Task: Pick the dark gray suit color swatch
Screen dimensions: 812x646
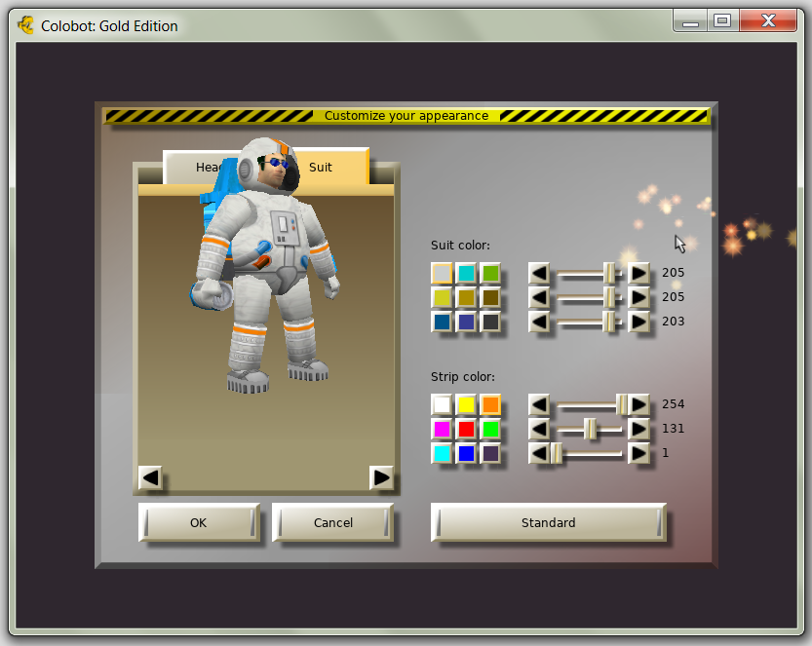Action: click(x=490, y=322)
